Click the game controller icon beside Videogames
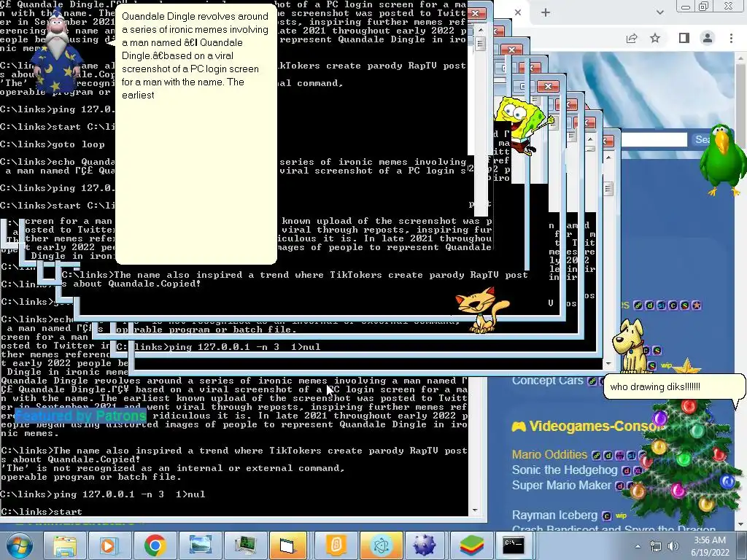The image size is (747, 560). tap(519, 426)
